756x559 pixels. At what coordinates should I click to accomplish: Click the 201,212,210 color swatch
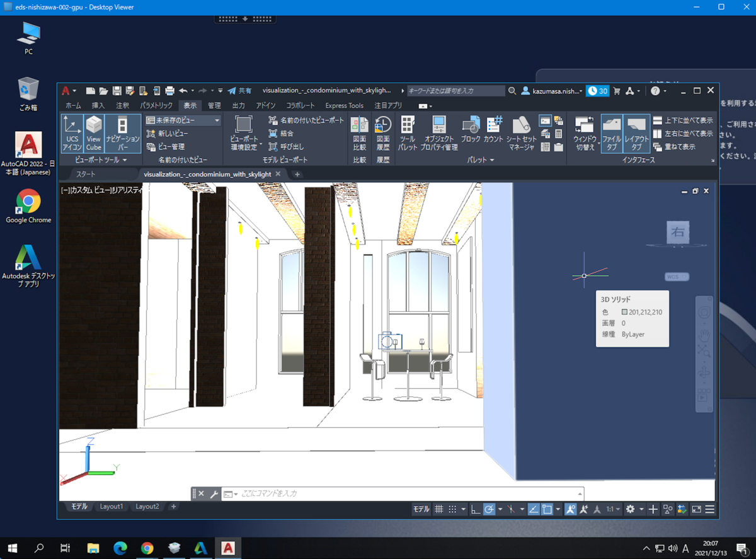click(624, 312)
